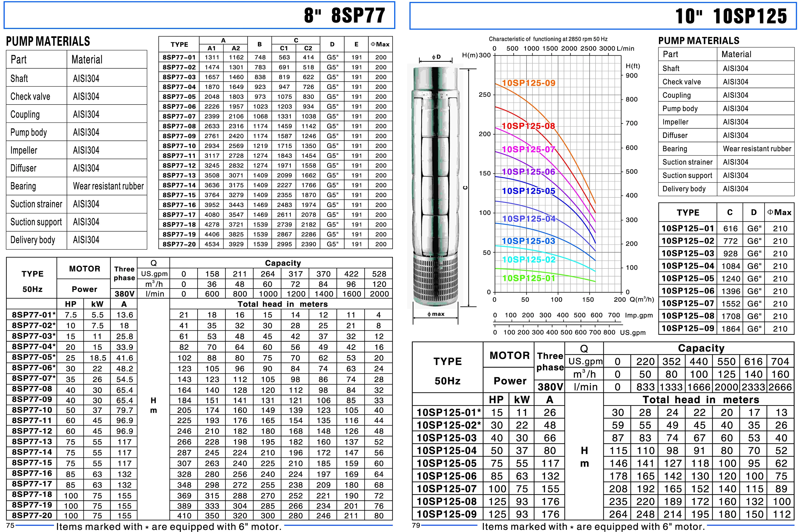Select 8SP77-10 row in performance table
This screenshot has width=798, height=532.
32,410
